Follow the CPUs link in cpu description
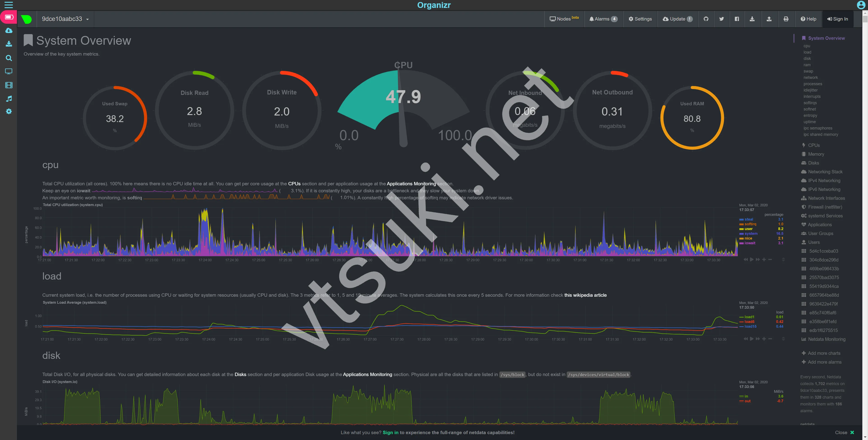 pos(294,184)
